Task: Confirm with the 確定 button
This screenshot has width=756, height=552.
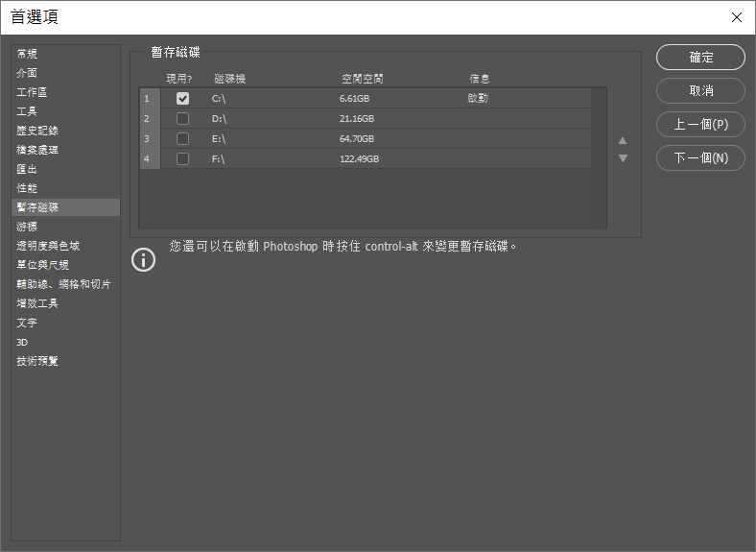Action: pos(700,58)
